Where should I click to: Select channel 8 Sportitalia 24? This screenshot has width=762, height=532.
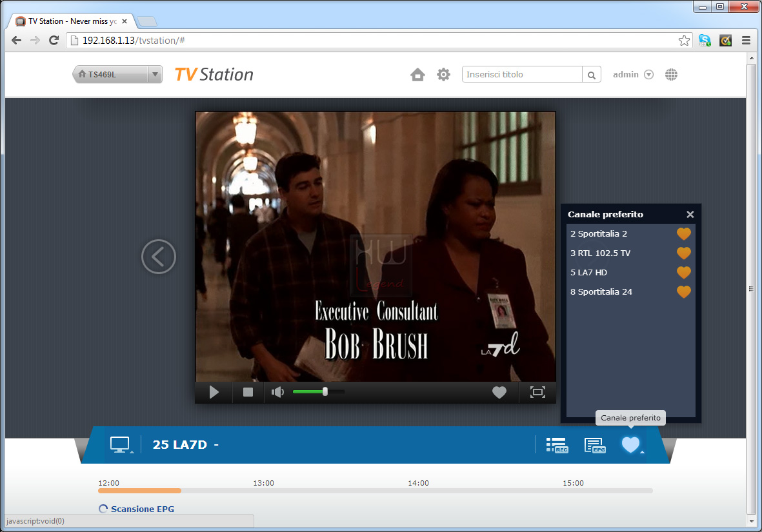601,292
